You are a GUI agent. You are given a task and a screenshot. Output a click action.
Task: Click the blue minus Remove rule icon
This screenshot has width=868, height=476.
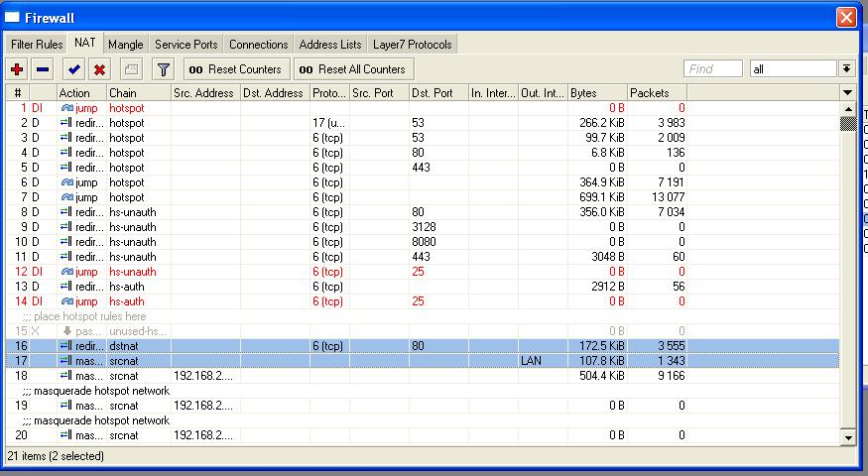point(43,69)
